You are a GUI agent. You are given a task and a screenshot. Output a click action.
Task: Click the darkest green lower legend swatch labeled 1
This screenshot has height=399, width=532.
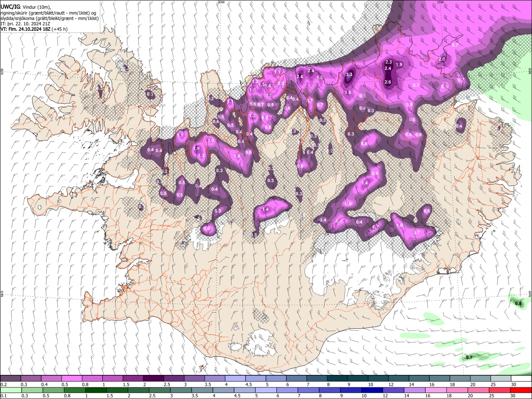coord(96,390)
